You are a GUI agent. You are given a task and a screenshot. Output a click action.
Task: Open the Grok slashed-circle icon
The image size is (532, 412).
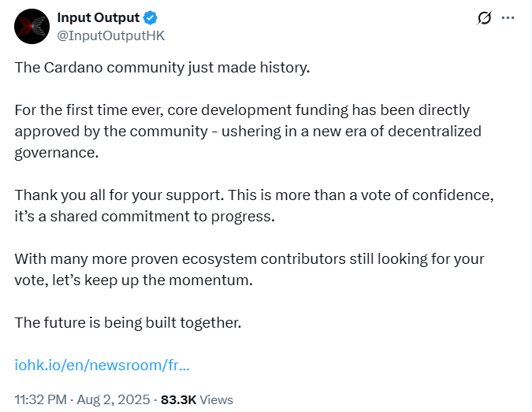tap(485, 18)
